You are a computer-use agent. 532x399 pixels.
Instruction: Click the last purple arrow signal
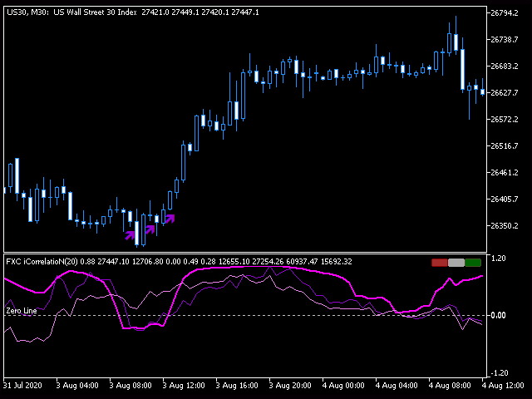[170, 219]
